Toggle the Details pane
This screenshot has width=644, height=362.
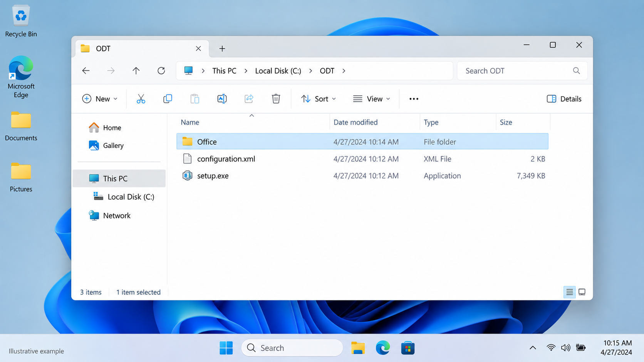pos(564,99)
